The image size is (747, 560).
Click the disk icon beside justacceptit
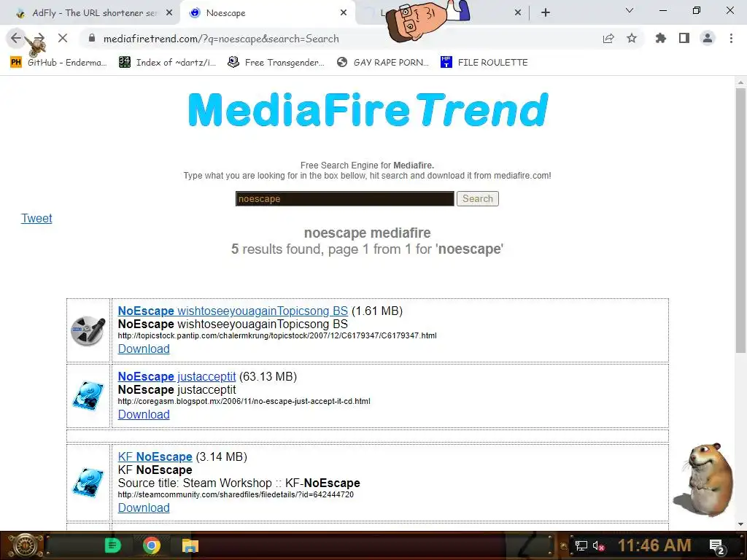coord(88,396)
